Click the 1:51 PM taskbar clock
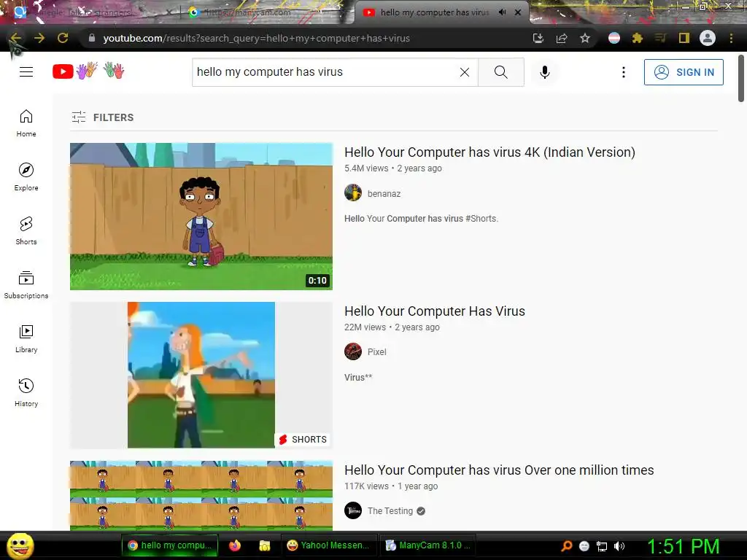This screenshot has height=560, width=747. [683, 546]
